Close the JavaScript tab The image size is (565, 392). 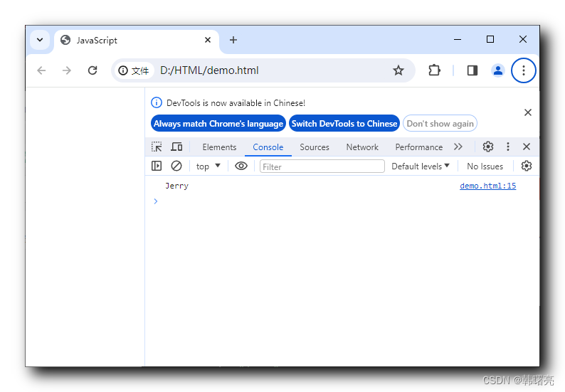pos(208,40)
